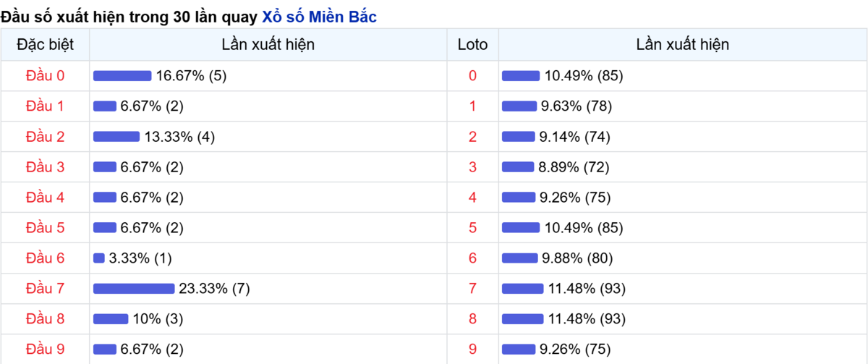Viewport: 868px width, 364px height.
Task: Click the Đầu 2 row label
Action: tap(45, 136)
